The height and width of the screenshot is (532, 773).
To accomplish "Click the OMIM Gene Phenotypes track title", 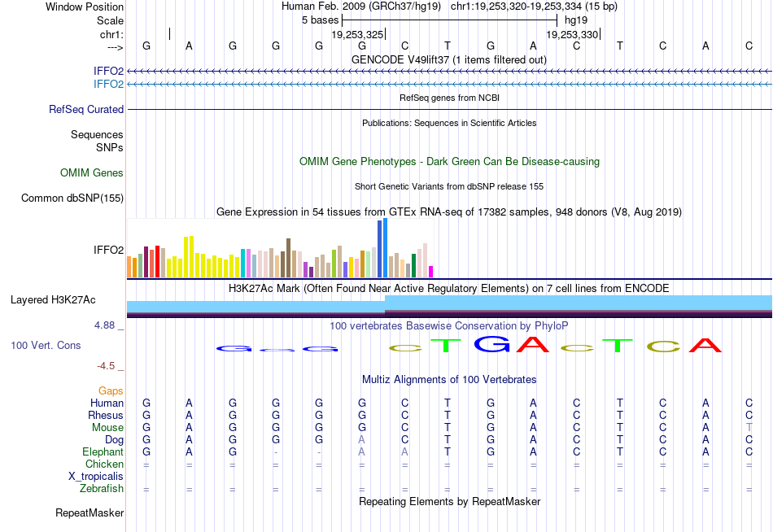I will 450,161.
